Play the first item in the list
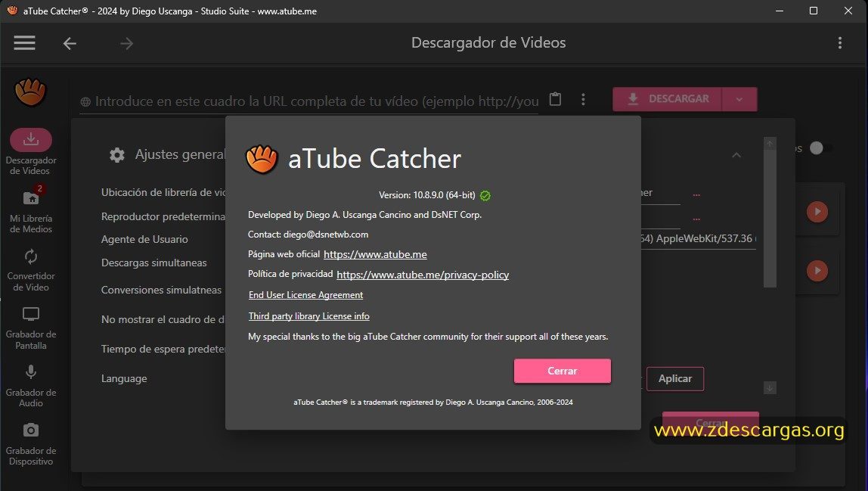This screenshot has width=868, height=491. point(817,212)
